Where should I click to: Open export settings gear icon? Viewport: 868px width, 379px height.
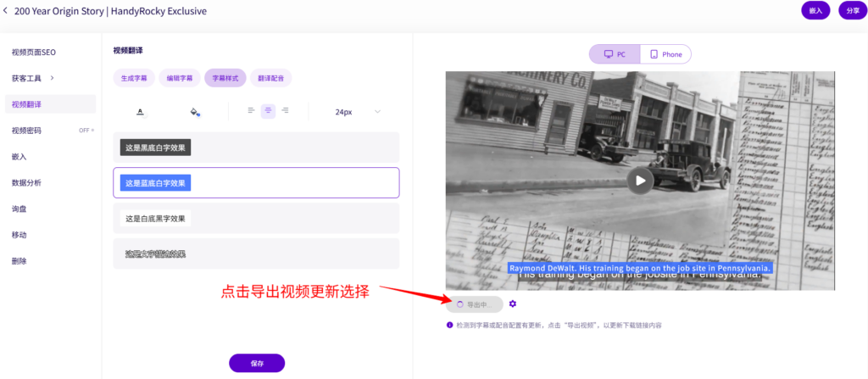[513, 304]
